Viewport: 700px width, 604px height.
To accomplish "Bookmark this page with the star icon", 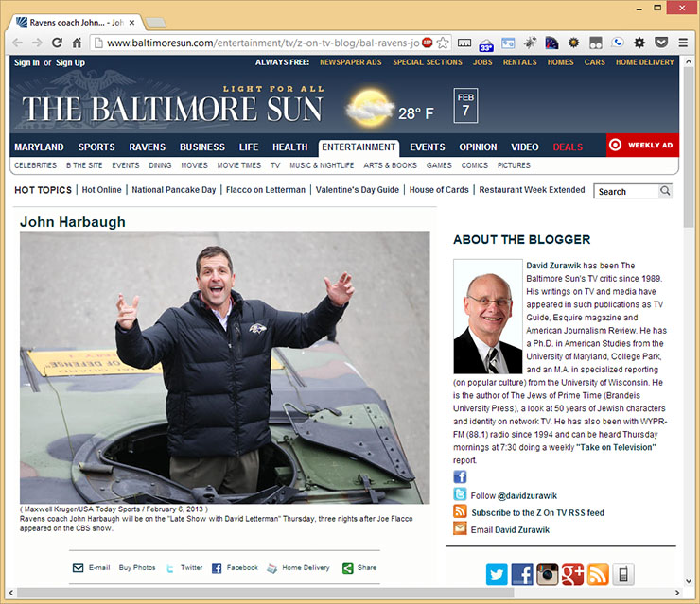I will 443,43.
